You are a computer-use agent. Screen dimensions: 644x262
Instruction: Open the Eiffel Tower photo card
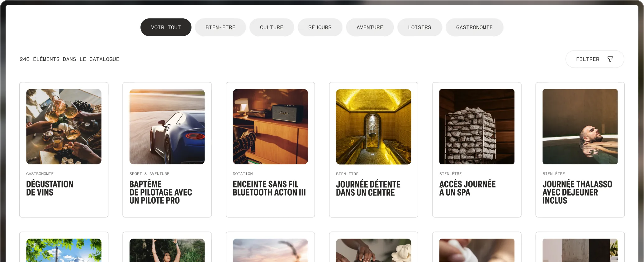pos(64,250)
